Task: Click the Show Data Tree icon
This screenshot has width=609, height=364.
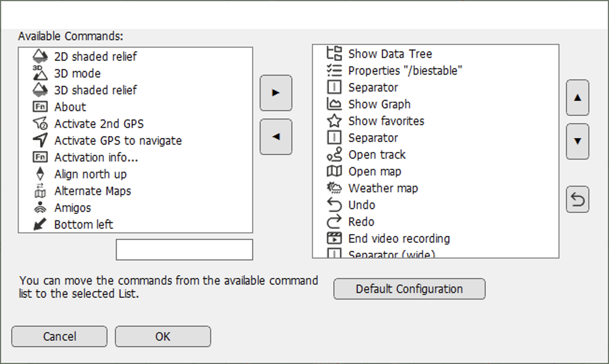Action: pyautogui.click(x=334, y=54)
